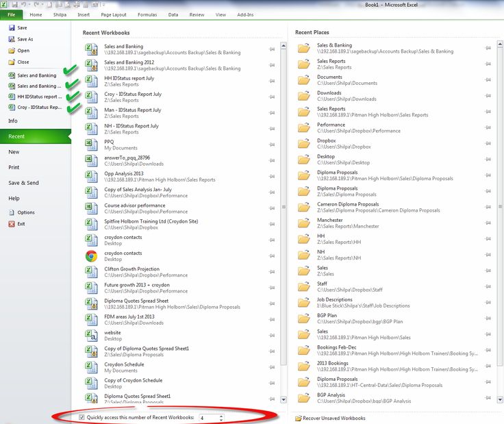Open Sales and Banking quick access entry in the sidebar
The height and width of the screenshot is (424, 504).
point(33,75)
